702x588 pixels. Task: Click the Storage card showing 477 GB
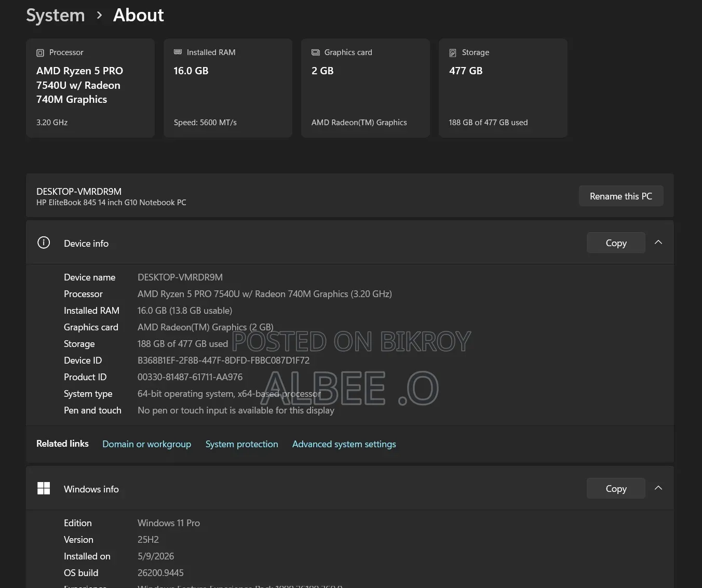[x=503, y=88]
